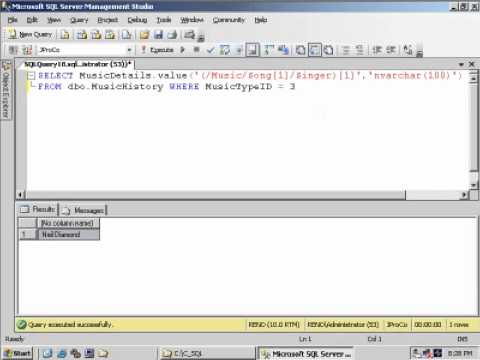
Task: Toggle IntelliSense Enabled button
Action: [252, 50]
